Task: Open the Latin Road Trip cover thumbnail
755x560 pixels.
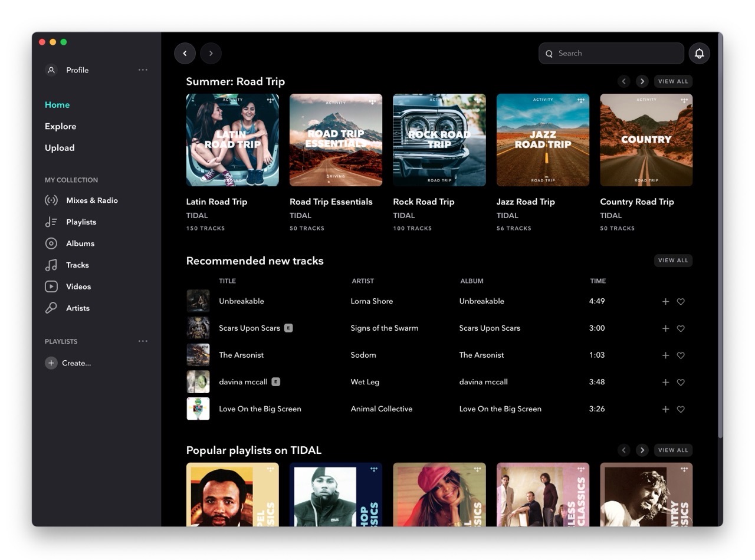Action: (232, 140)
